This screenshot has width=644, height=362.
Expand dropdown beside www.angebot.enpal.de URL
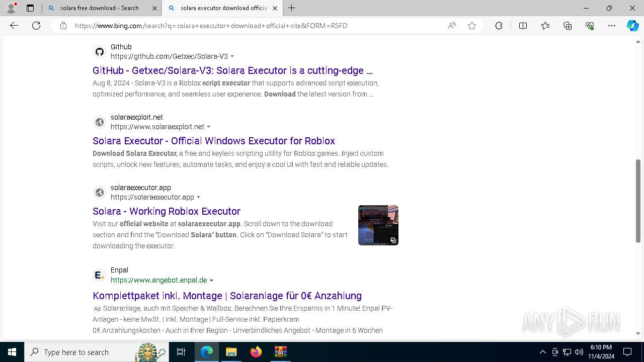212,280
